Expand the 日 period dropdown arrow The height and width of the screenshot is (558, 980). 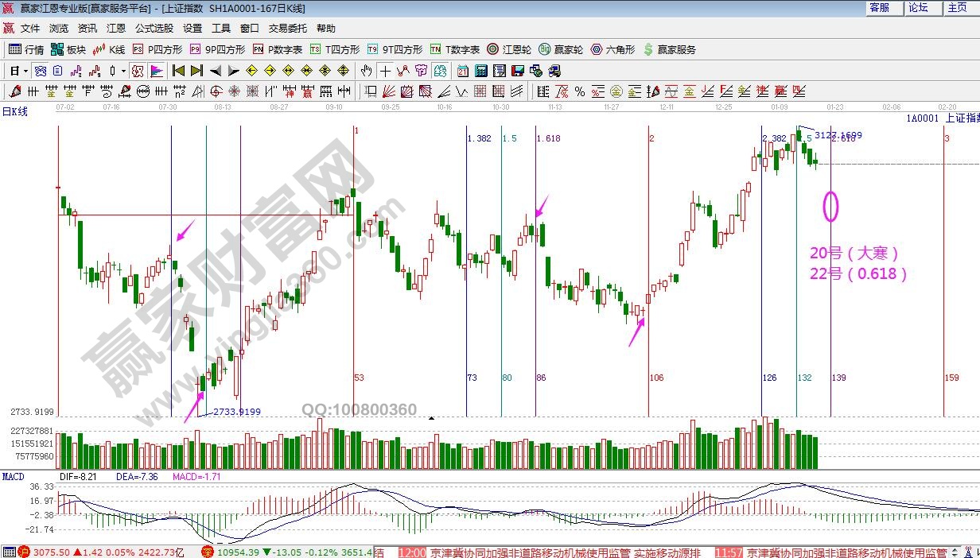coord(25,71)
